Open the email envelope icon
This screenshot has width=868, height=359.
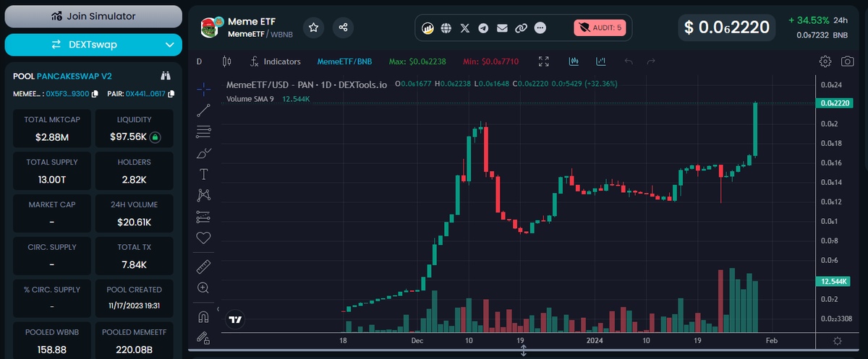pos(502,28)
